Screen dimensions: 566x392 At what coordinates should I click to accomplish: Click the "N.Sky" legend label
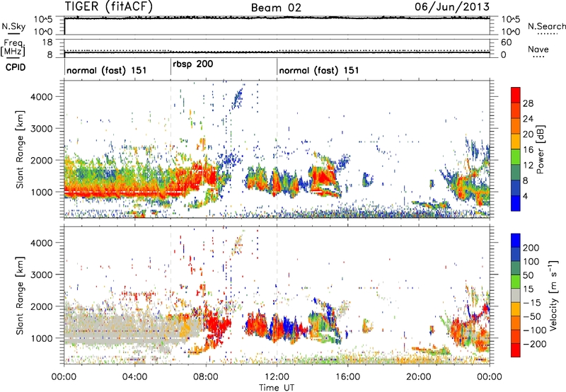(13, 26)
